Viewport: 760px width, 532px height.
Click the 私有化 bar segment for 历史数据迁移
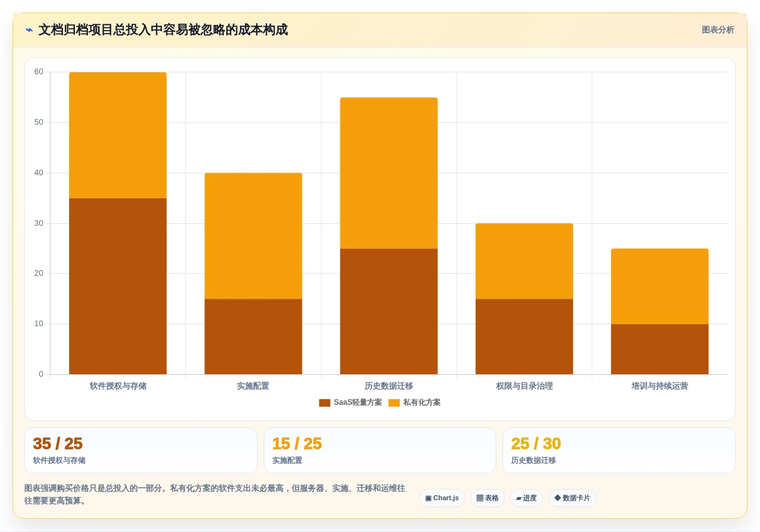[x=389, y=173]
